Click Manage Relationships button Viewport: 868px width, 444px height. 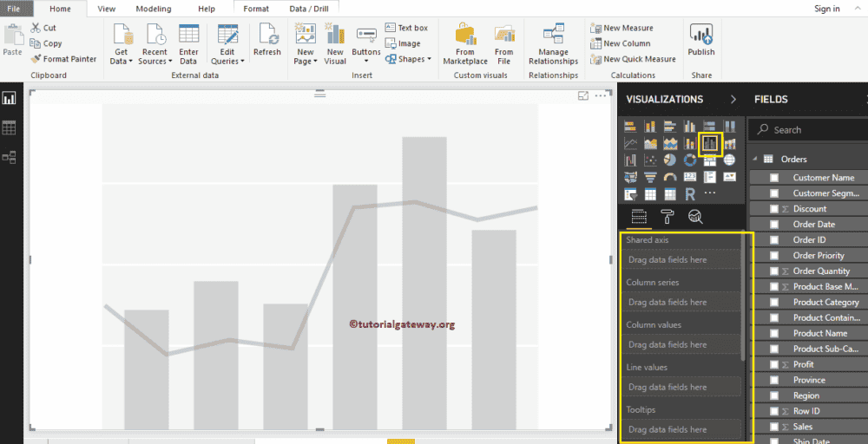[x=553, y=43]
